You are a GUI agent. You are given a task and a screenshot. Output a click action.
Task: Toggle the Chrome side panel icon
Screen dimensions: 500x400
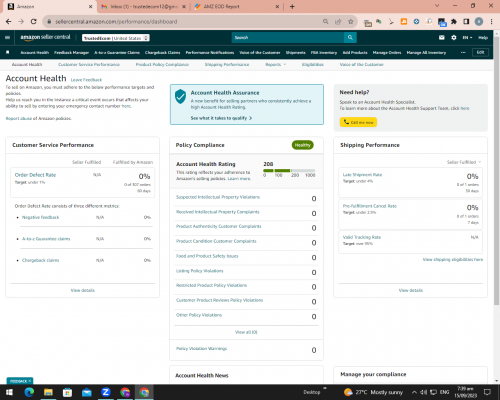pyautogui.click(x=466, y=21)
